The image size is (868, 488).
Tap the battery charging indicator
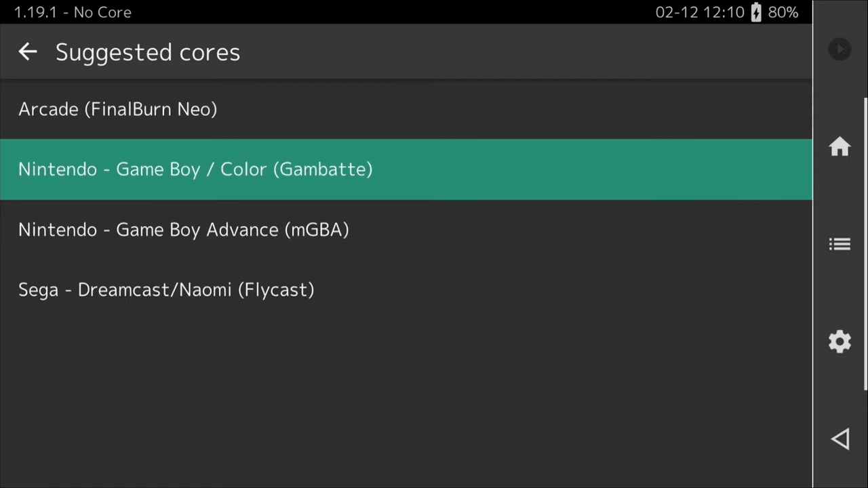tap(755, 12)
